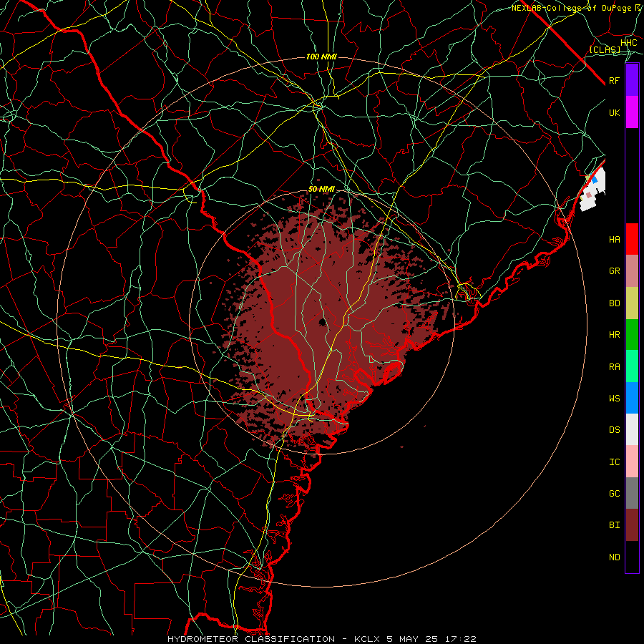Image resolution: width=644 pixels, height=644 pixels.
Task: Click the IC light pink legend swatch
Action: (x=632, y=462)
